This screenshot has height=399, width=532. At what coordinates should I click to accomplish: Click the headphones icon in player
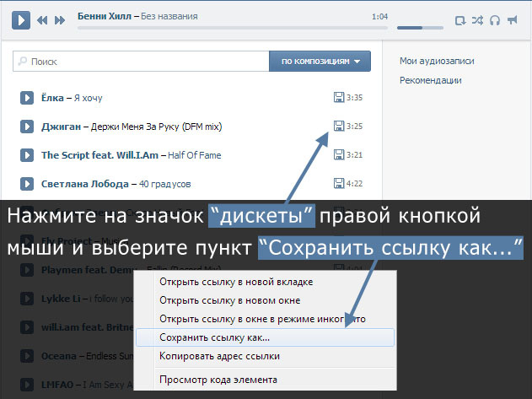pos(495,20)
